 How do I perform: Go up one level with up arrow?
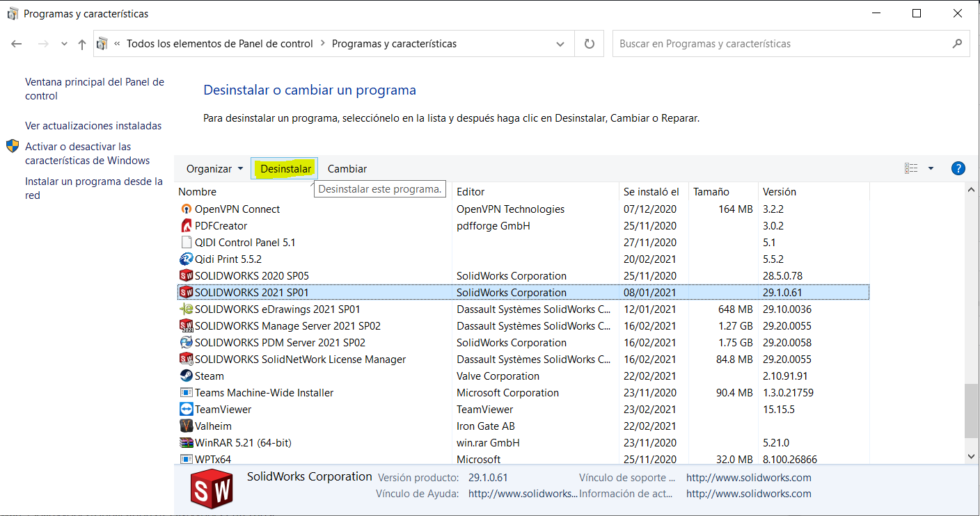pos(82,44)
